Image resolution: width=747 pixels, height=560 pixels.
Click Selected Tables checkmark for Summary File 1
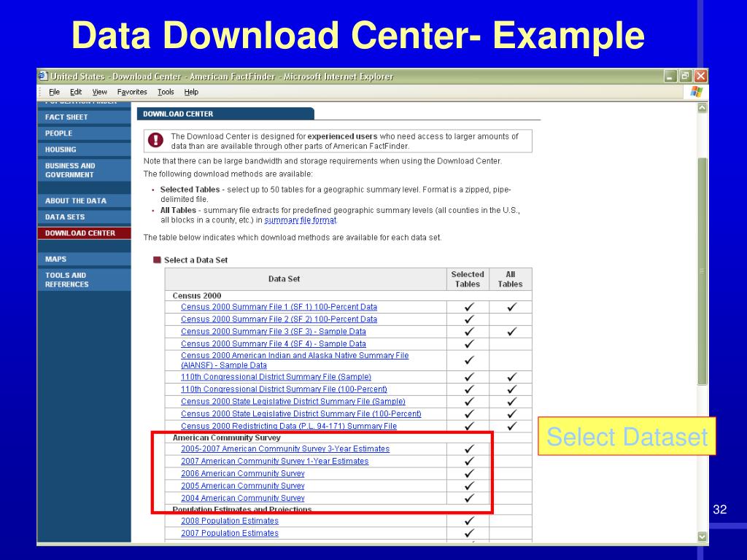coord(469,307)
